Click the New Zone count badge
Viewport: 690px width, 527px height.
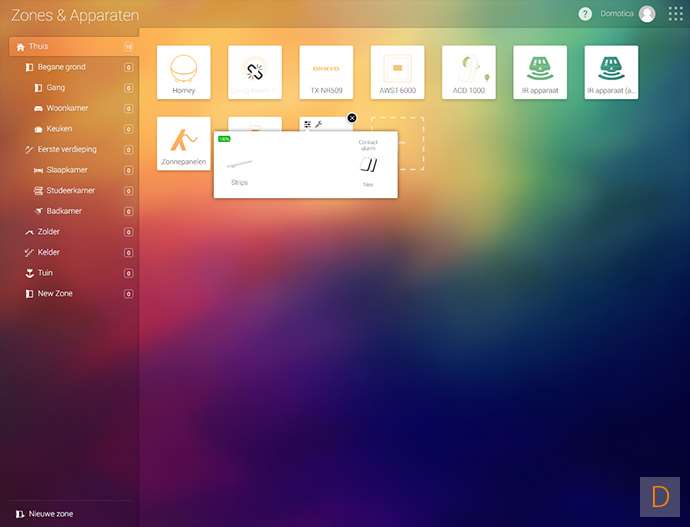tap(128, 294)
